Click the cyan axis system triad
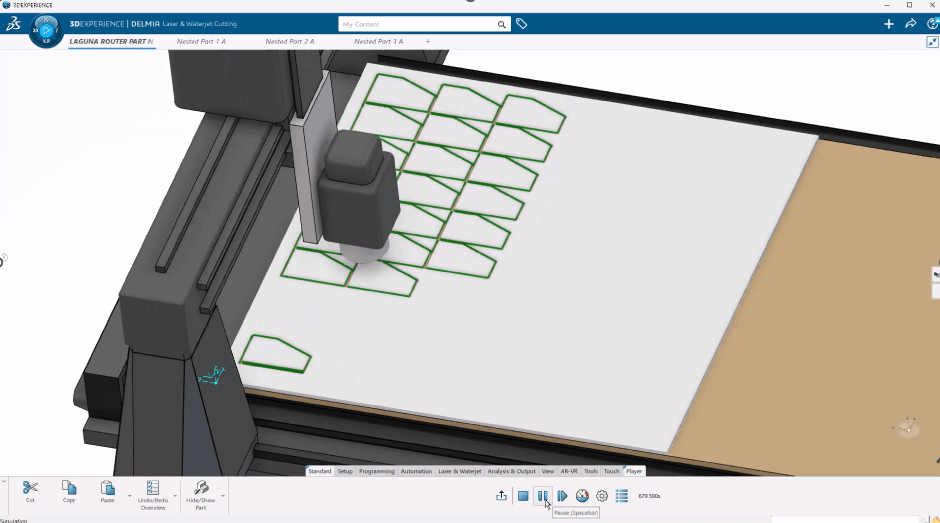 pos(212,375)
